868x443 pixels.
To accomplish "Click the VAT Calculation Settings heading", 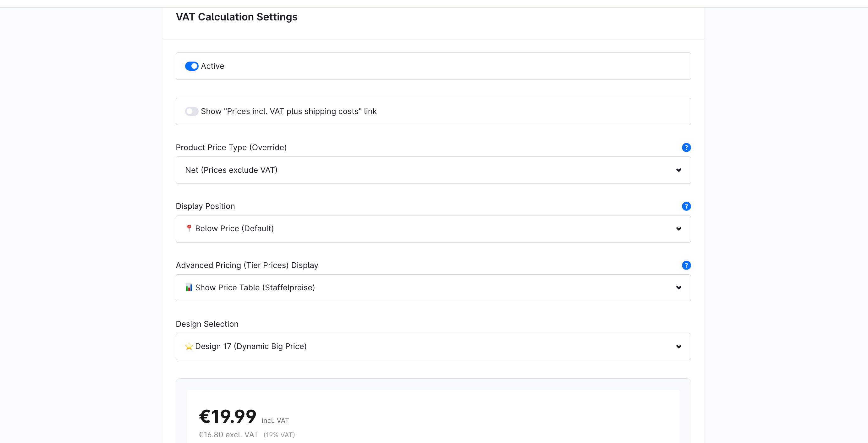I will tap(237, 17).
